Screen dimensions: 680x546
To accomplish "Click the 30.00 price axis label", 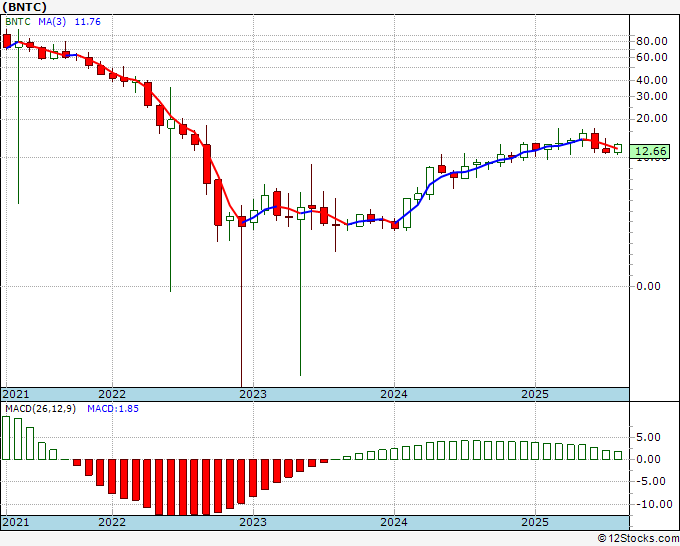I will (x=651, y=96).
